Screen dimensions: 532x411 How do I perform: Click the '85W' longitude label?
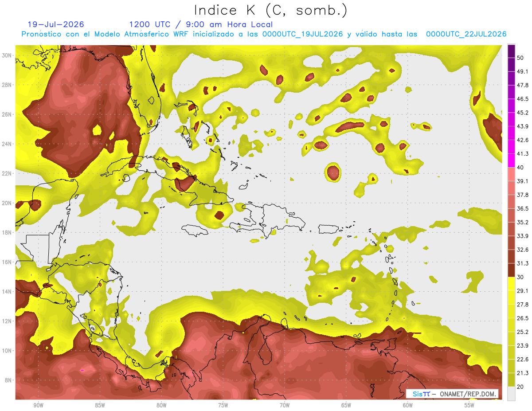(x=100, y=405)
